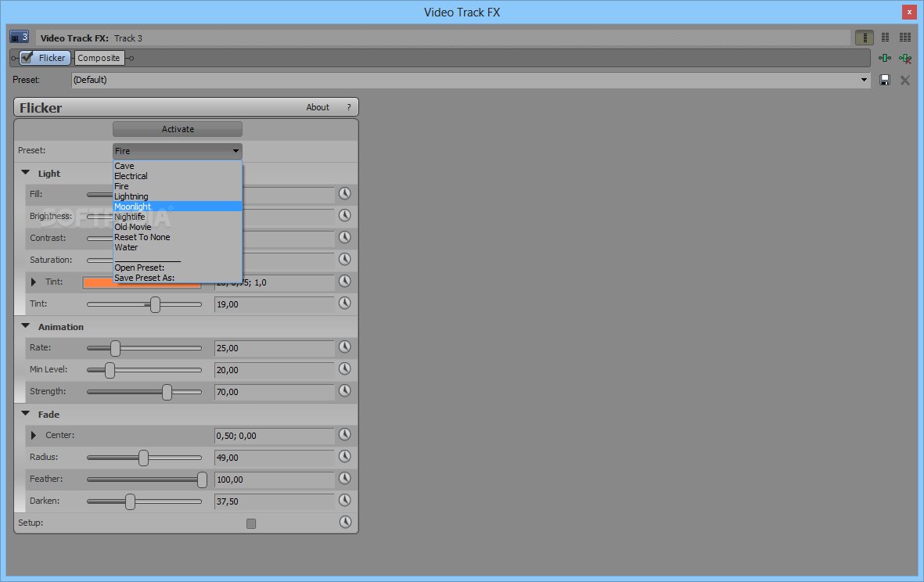This screenshot has width=924, height=582.
Task: Click the Strength slider handle
Action: pyautogui.click(x=167, y=392)
